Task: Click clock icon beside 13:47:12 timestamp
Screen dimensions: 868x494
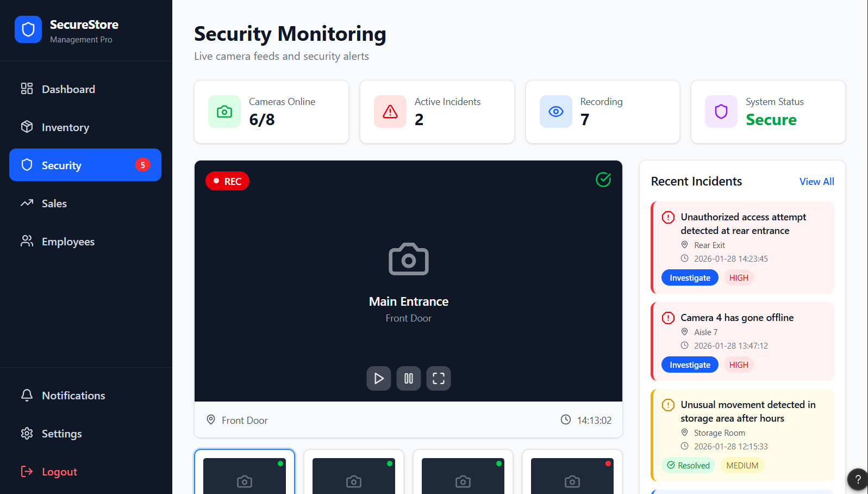Action: 685,345
